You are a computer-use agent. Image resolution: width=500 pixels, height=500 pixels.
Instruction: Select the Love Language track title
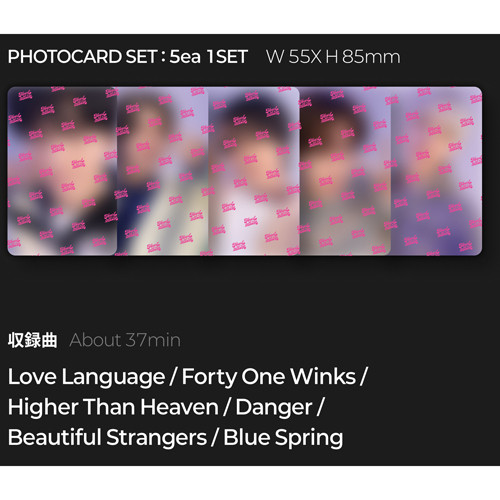(87, 377)
